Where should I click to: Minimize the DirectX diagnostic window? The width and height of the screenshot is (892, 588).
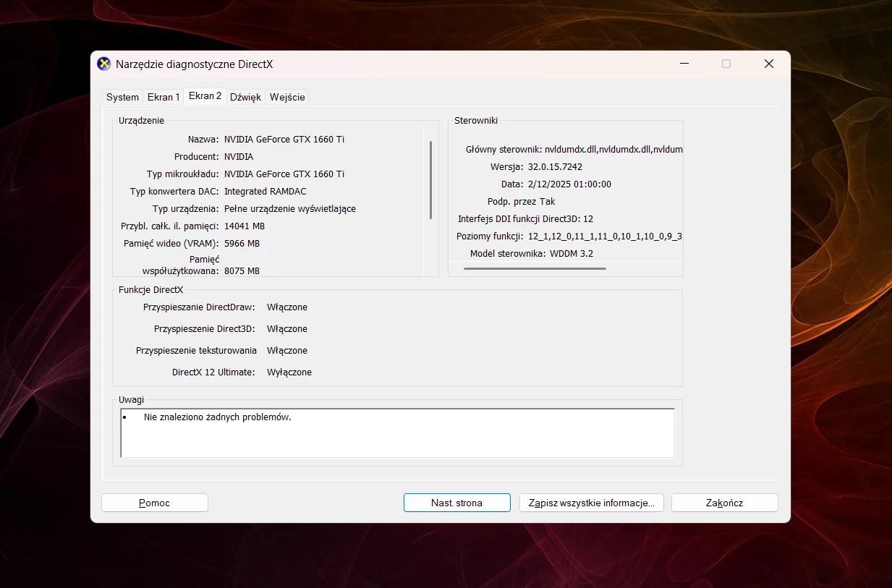pyautogui.click(x=684, y=64)
